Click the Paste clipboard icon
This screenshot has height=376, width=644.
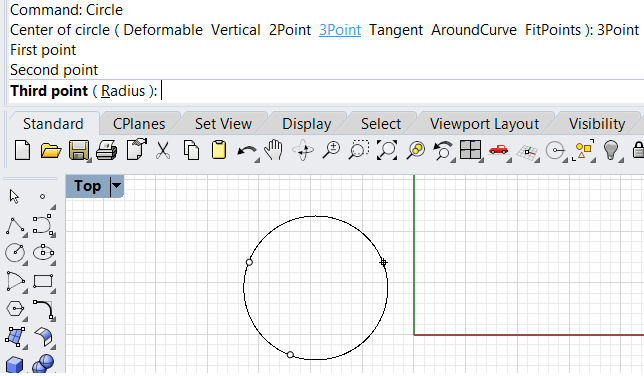pos(219,150)
